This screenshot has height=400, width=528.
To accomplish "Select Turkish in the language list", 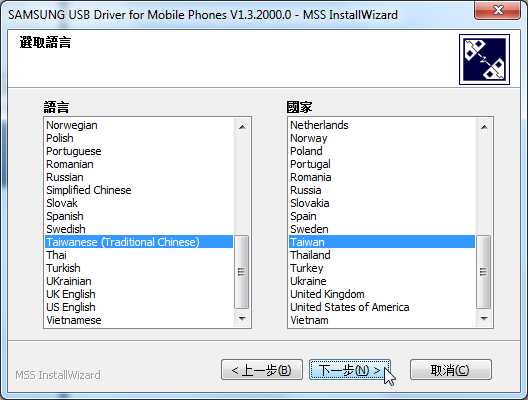I will [139, 268].
